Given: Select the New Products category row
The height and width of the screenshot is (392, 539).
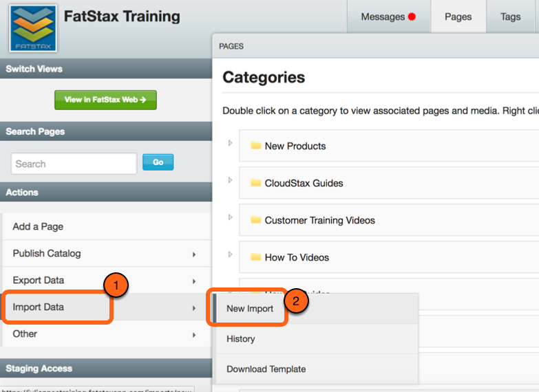Looking at the screenshot, I should click(389, 146).
